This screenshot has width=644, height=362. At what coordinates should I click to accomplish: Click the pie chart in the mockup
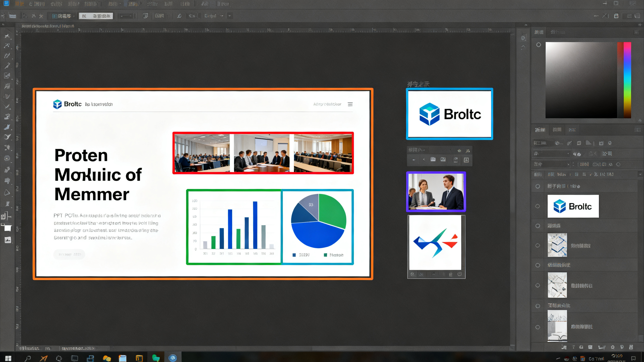tap(319, 221)
